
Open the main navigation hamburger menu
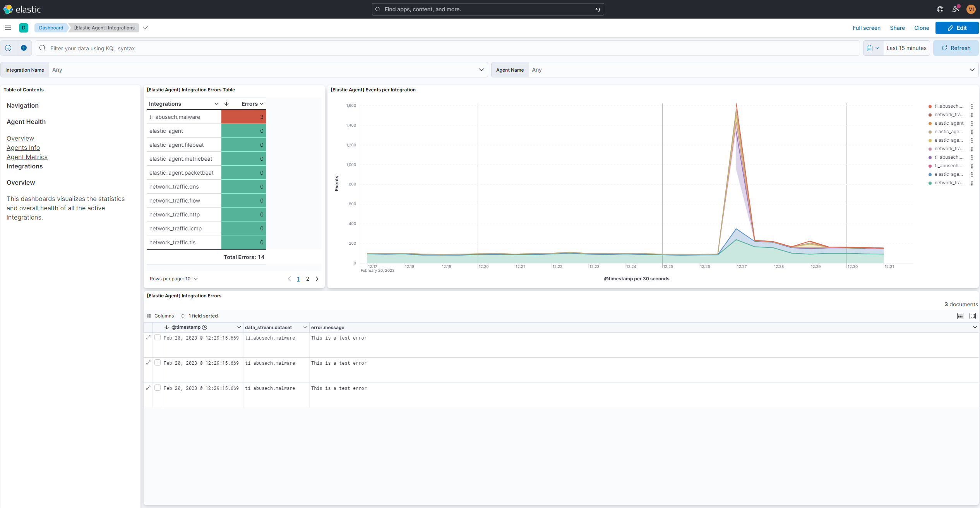8,27
